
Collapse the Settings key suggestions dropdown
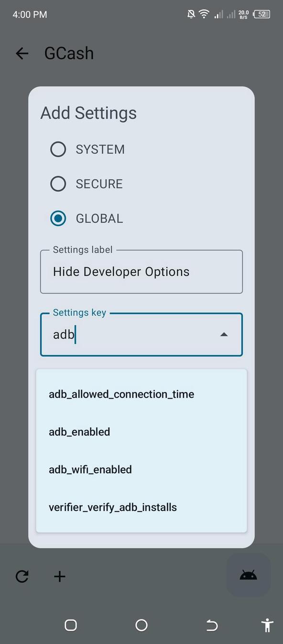click(224, 334)
